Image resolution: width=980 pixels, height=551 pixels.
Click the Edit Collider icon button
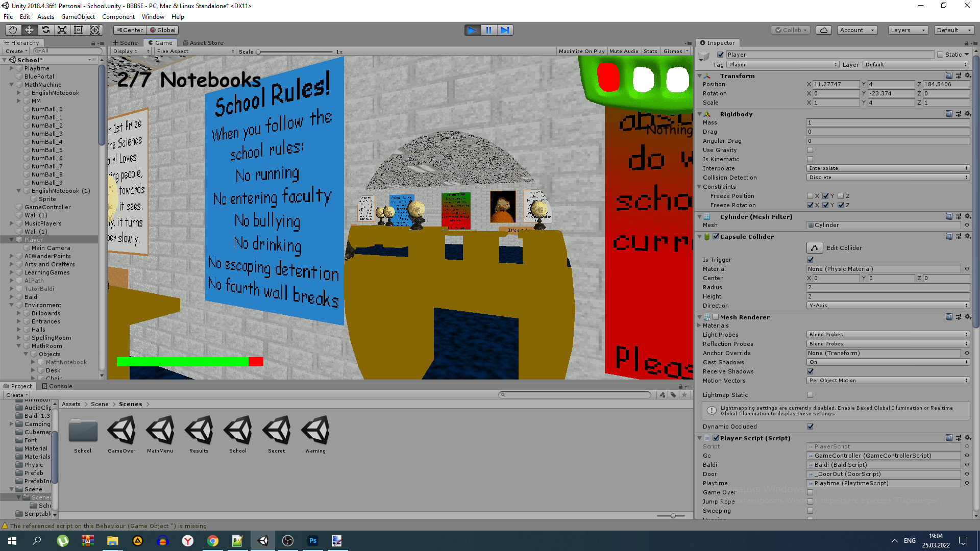[x=815, y=248]
